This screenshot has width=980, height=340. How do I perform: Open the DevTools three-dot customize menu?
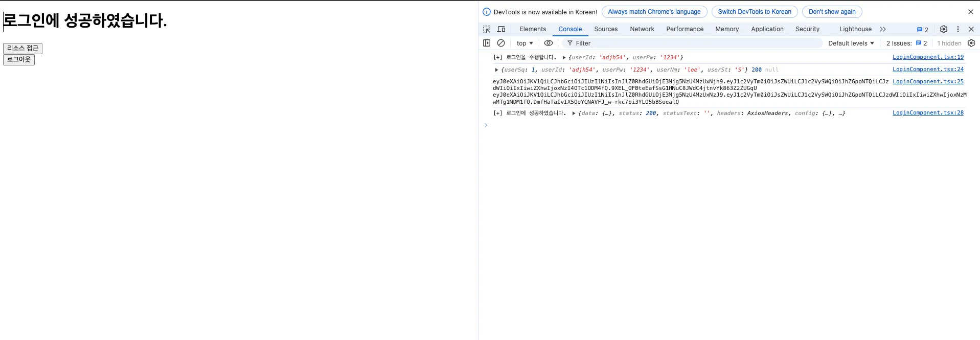coord(958,29)
